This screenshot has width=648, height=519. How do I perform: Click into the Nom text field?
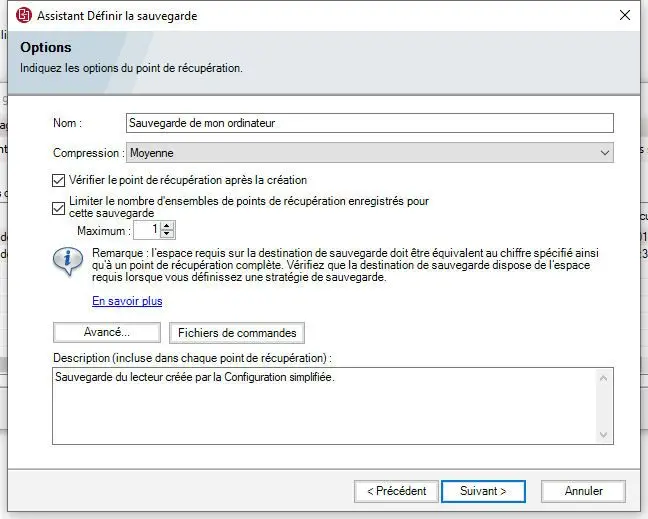pyautogui.click(x=369, y=123)
